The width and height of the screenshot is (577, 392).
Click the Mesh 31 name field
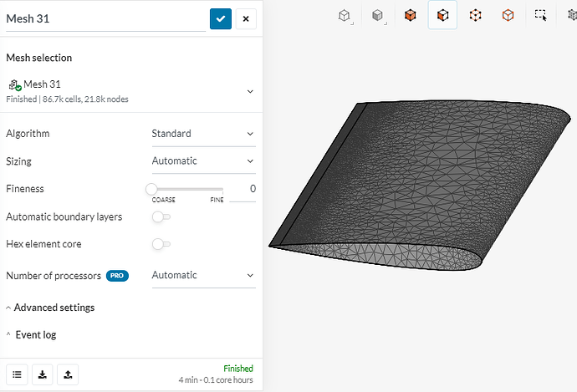click(x=105, y=18)
